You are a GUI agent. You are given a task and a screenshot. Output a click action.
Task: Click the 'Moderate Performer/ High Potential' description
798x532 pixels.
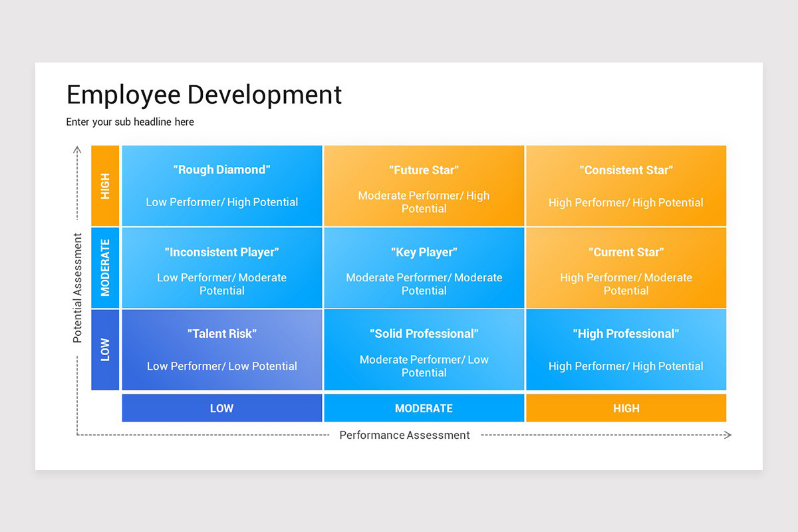[x=424, y=202]
